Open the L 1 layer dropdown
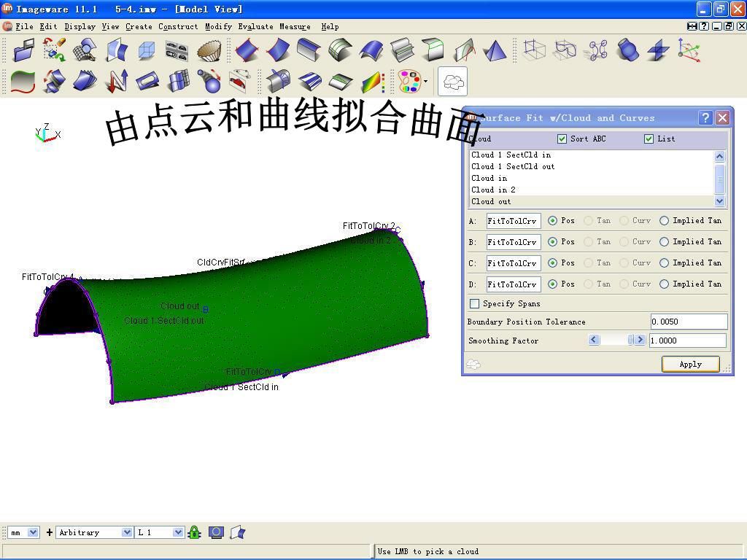The image size is (747, 560). click(x=160, y=532)
